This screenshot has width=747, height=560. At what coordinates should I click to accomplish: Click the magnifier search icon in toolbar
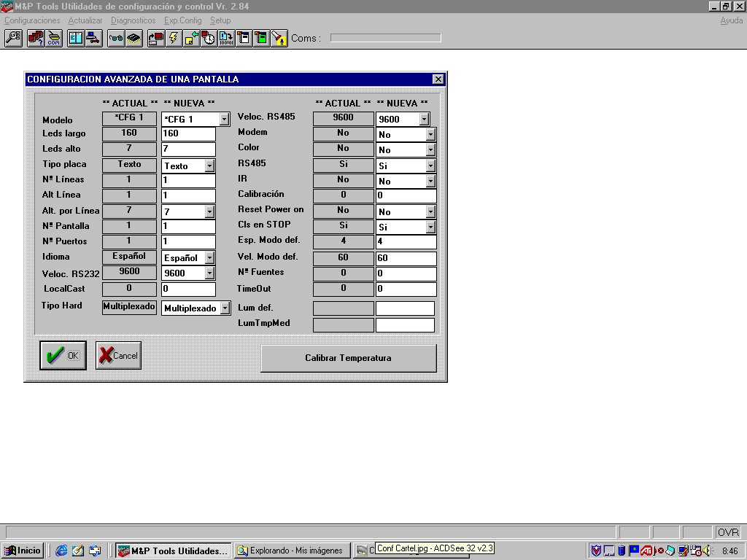(x=13, y=38)
